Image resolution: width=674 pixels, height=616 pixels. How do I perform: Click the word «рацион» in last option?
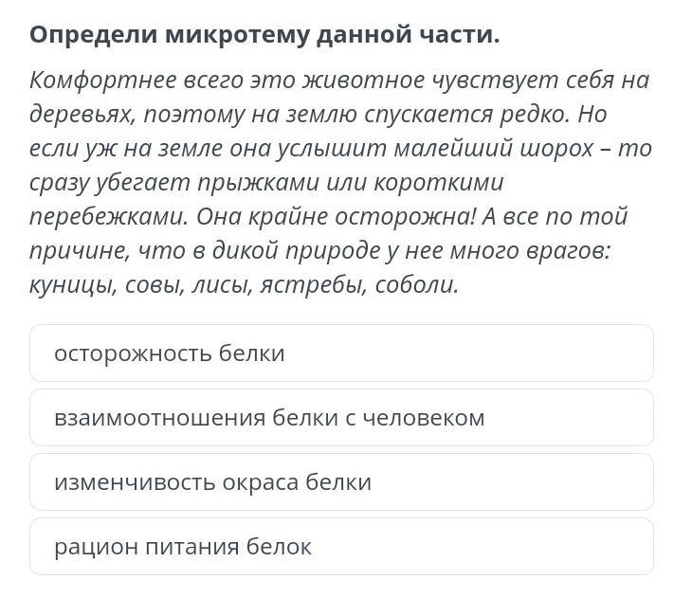(96, 548)
